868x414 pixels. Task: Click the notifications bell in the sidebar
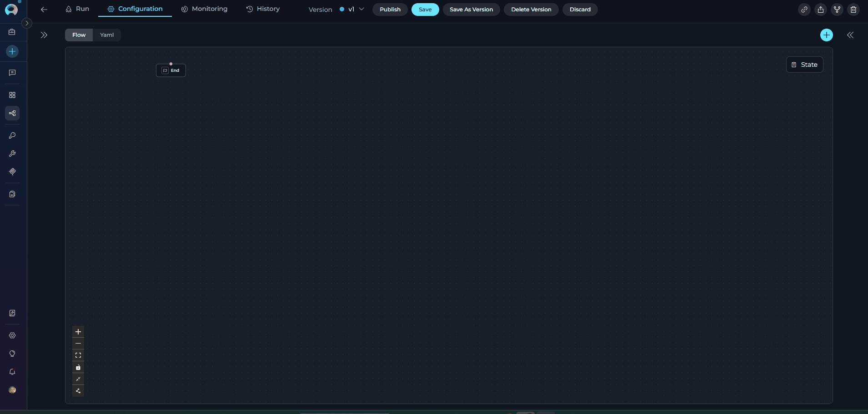tap(12, 372)
